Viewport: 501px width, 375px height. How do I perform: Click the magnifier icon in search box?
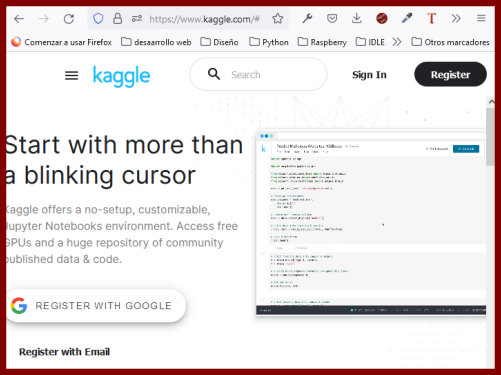pos(214,74)
